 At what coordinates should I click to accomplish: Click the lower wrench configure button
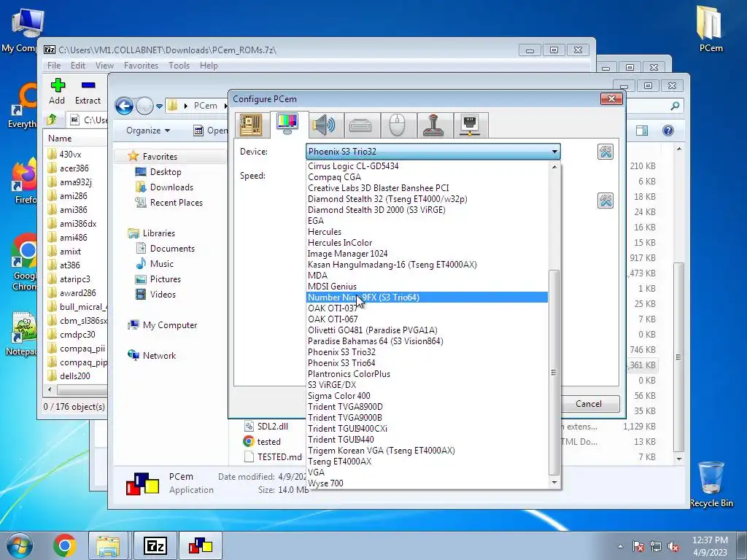pyautogui.click(x=605, y=201)
